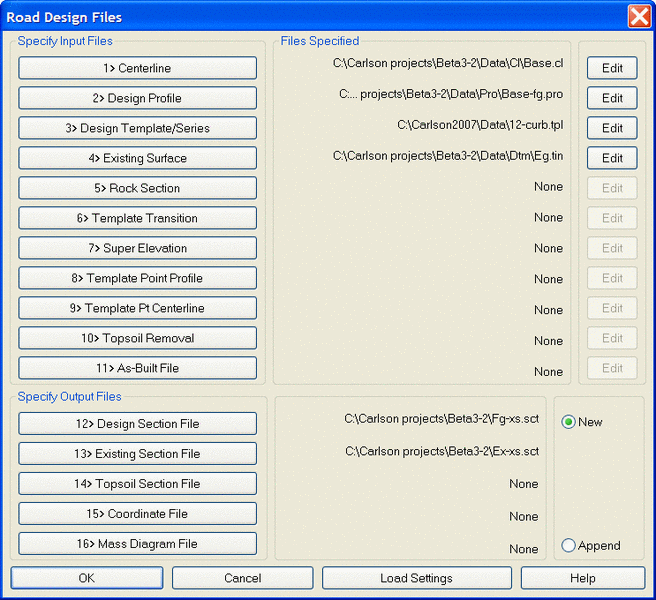656x600 pixels.
Task: Open the 11> As-Built File selector
Action: pos(137,368)
